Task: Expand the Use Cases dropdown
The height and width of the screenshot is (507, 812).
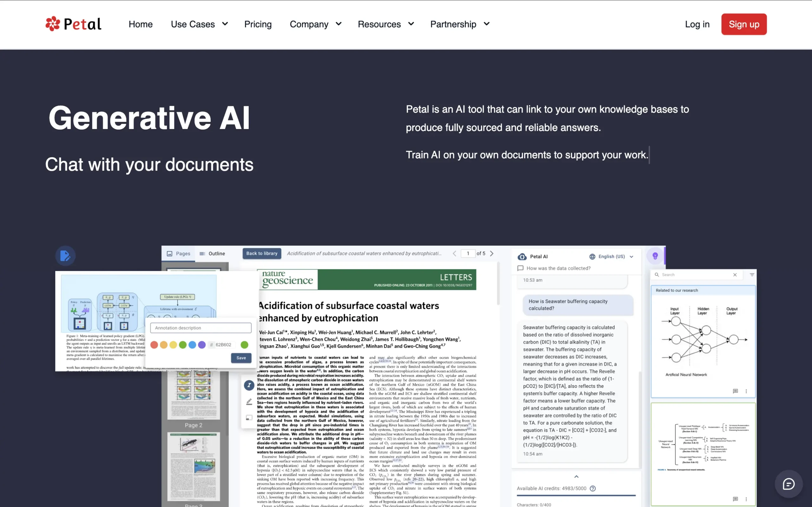Action: [199, 24]
